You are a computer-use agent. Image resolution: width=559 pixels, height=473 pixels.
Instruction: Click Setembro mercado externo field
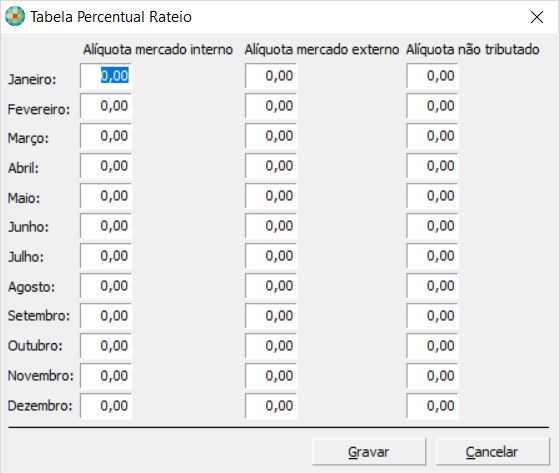(271, 315)
